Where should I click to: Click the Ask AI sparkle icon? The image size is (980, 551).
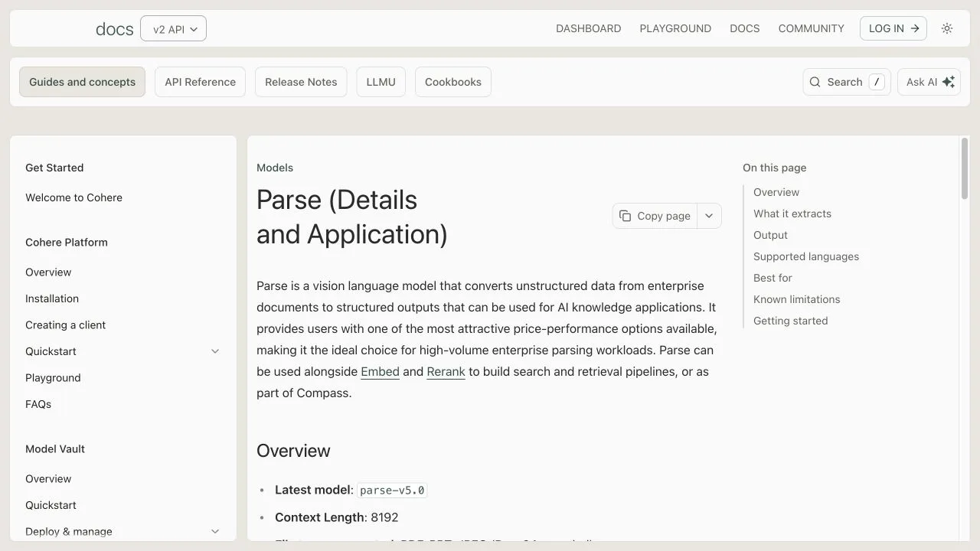[x=949, y=82]
